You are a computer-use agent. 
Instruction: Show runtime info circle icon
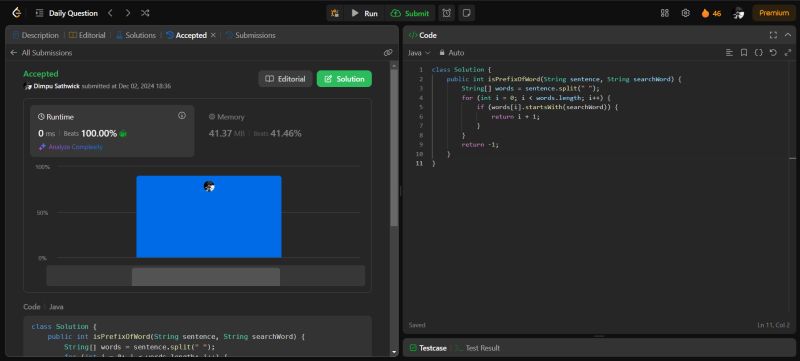(x=182, y=116)
